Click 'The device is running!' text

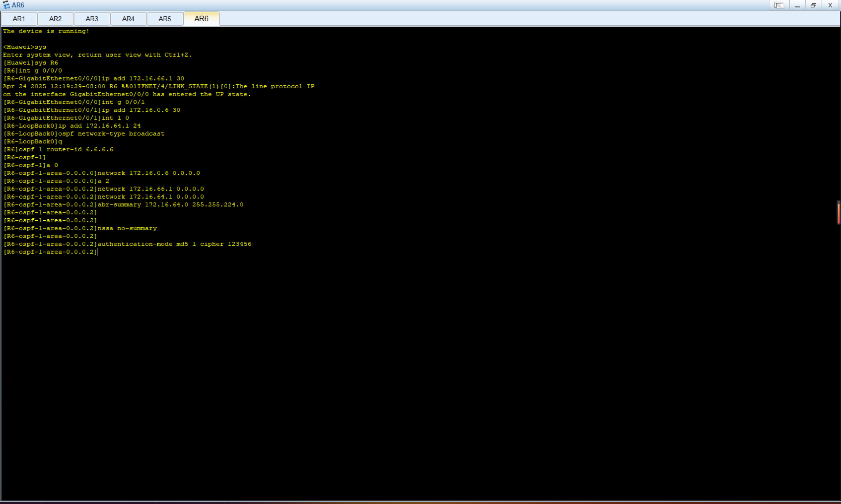coord(46,31)
